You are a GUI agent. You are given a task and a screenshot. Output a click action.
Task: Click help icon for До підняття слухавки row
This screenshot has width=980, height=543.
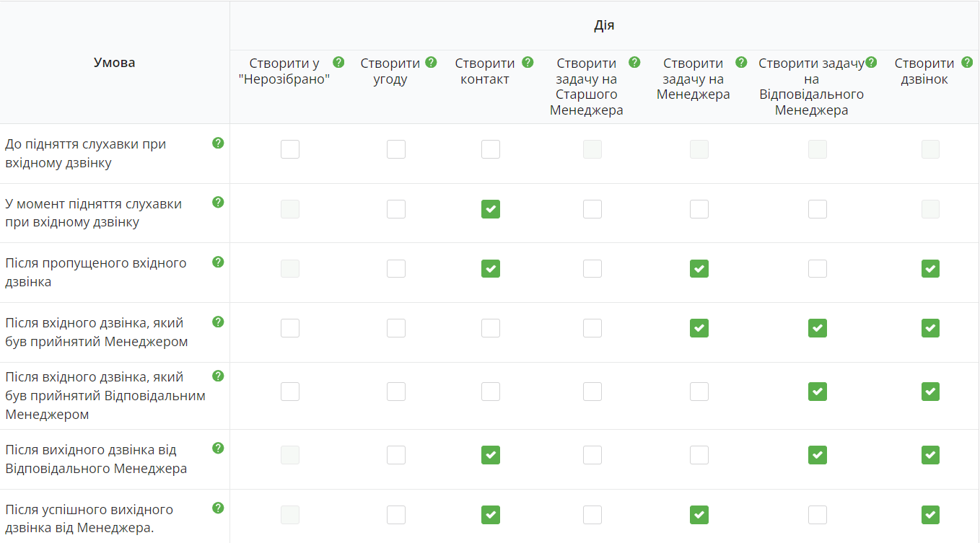pyautogui.click(x=218, y=143)
